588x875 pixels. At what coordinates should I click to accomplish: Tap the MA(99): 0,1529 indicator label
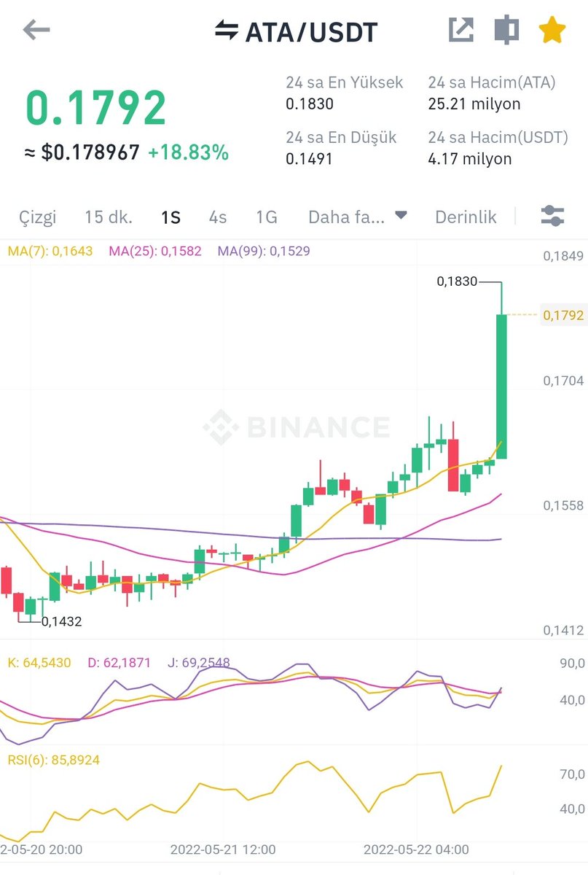[264, 252]
